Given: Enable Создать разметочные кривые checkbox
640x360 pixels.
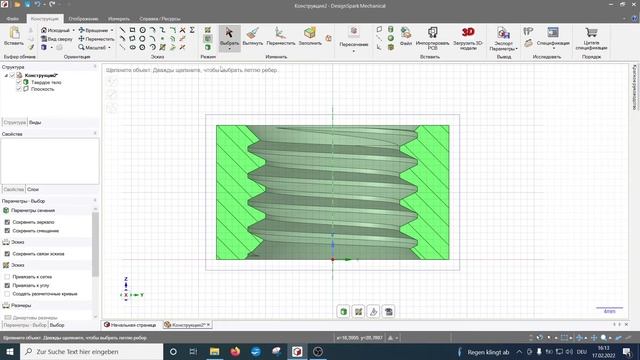Looking at the screenshot, I should (x=7, y=294).
